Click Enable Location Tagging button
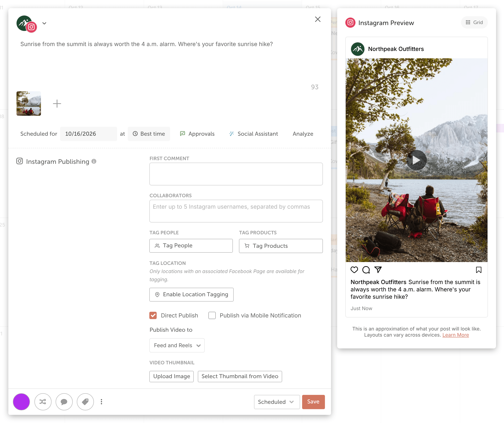The image size is (504, 423). click(191, 295)
